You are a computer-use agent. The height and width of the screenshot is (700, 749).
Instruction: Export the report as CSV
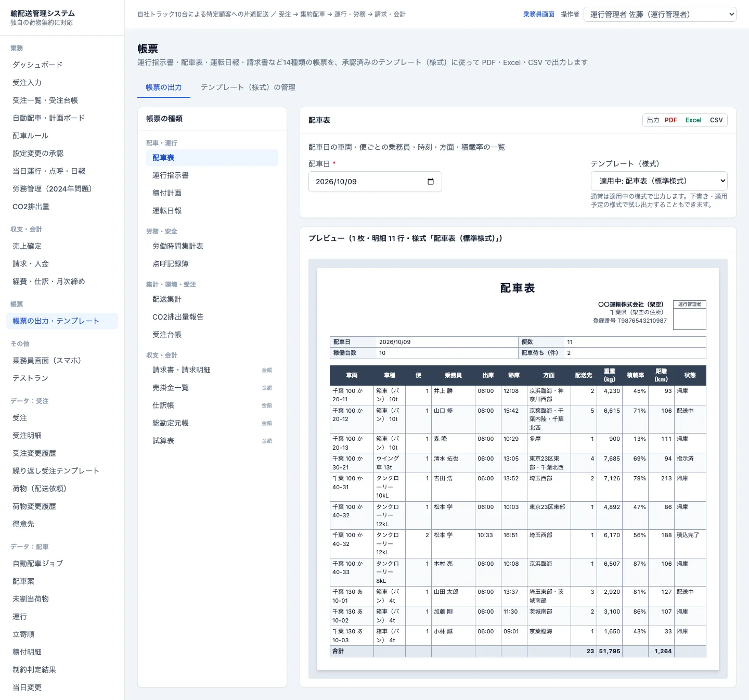pyautogui.click(x=716, y=120)
